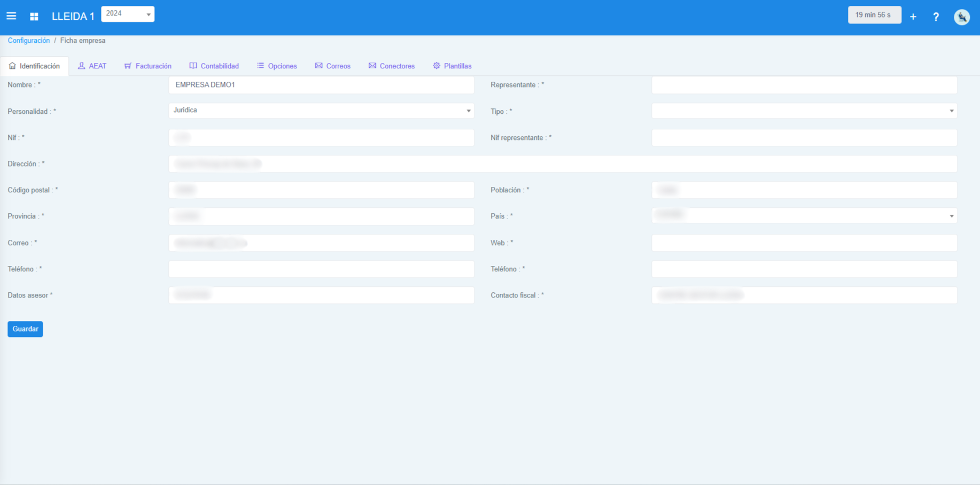Open the user avatar menu
Image resolution: width=980 pixels, height=485 pixels.
[961, 17]
